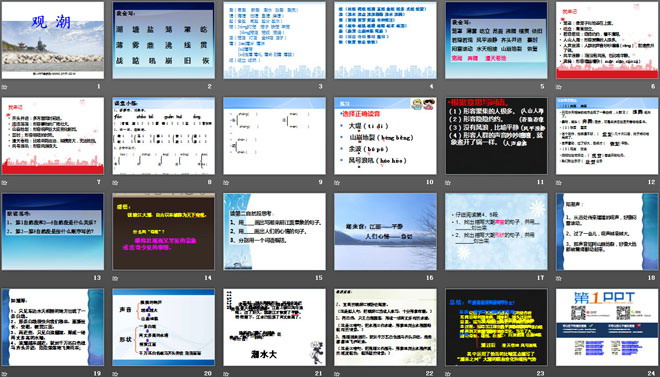Select slide 13 blue gradient thumbnail
Viewport: 660px width, 377px height.
53,231
